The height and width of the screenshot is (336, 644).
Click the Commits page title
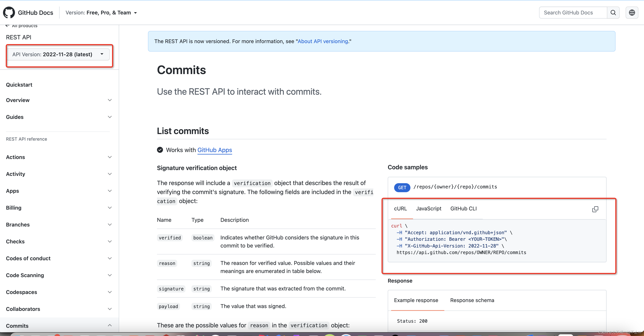point(181,70)
